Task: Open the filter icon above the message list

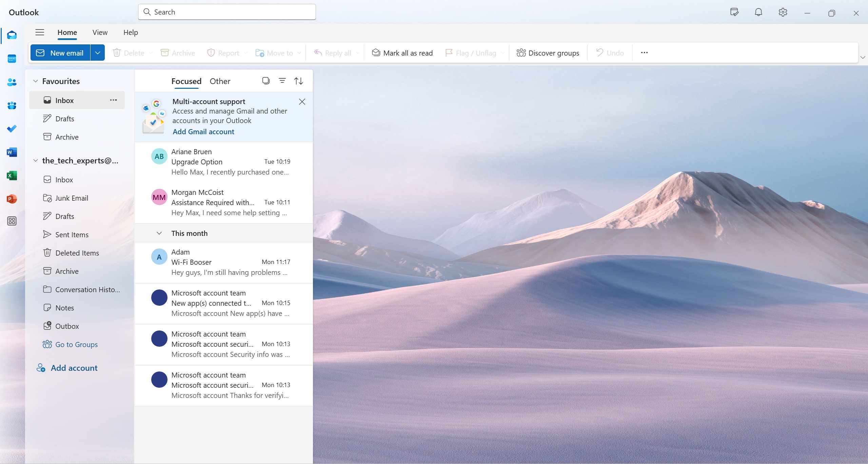Action: [x=282, y=81]
